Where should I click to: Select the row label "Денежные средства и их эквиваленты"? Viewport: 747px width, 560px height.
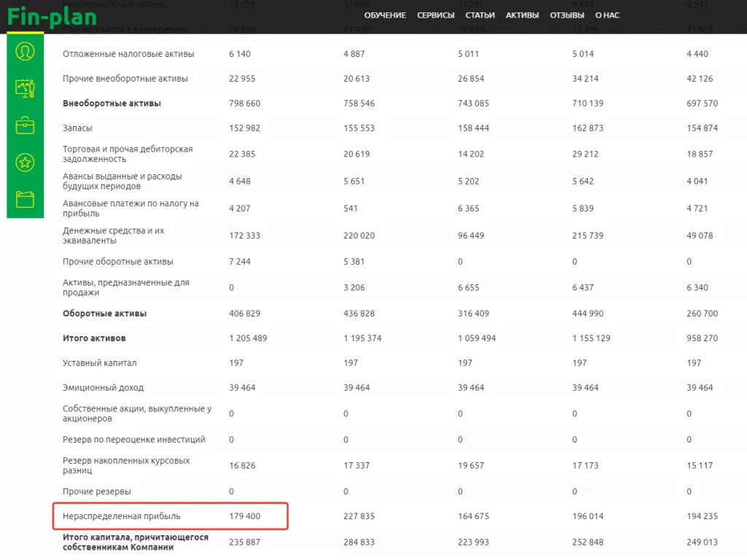[x=113, y=236]
